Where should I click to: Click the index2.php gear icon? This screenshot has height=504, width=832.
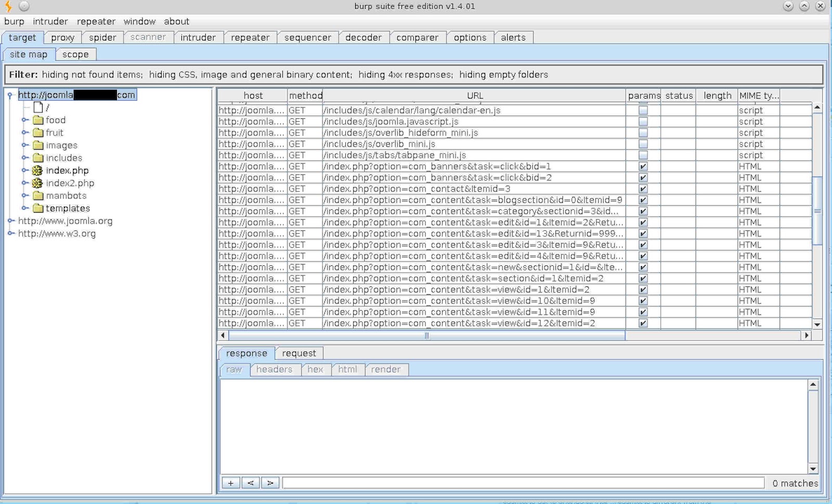click(37, 183)
